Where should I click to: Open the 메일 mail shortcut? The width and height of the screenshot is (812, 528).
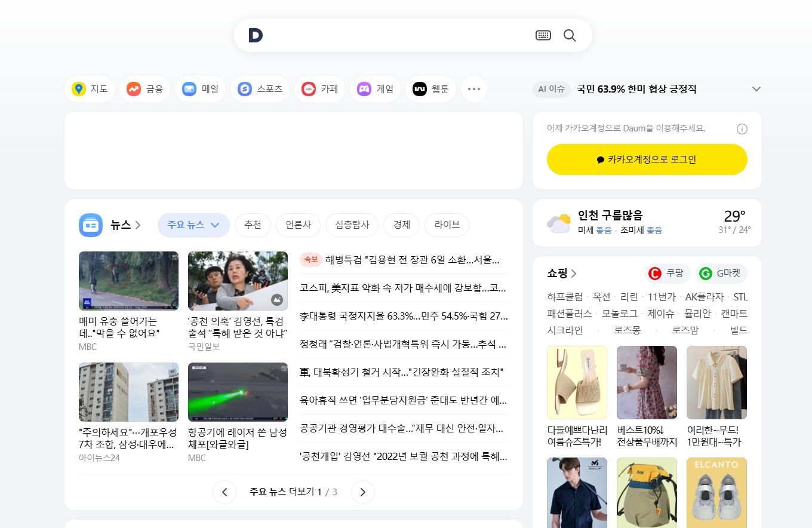point(201,89)
